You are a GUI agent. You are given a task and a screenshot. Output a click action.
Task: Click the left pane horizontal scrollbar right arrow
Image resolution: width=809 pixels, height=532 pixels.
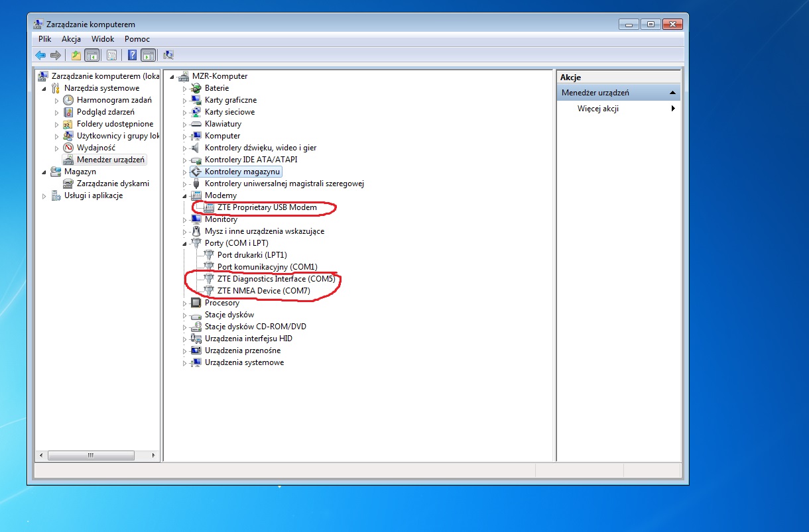[154, 456]
